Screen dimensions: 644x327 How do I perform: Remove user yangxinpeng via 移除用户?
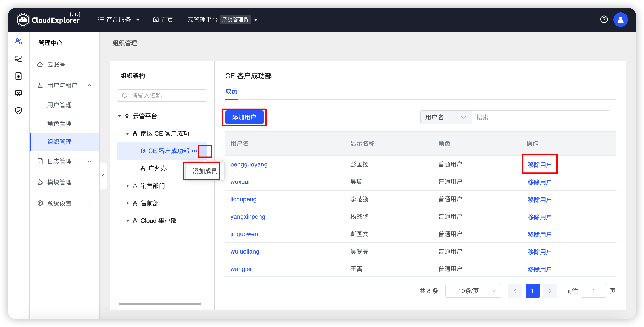pyautogui.click(x=539, y=217)
